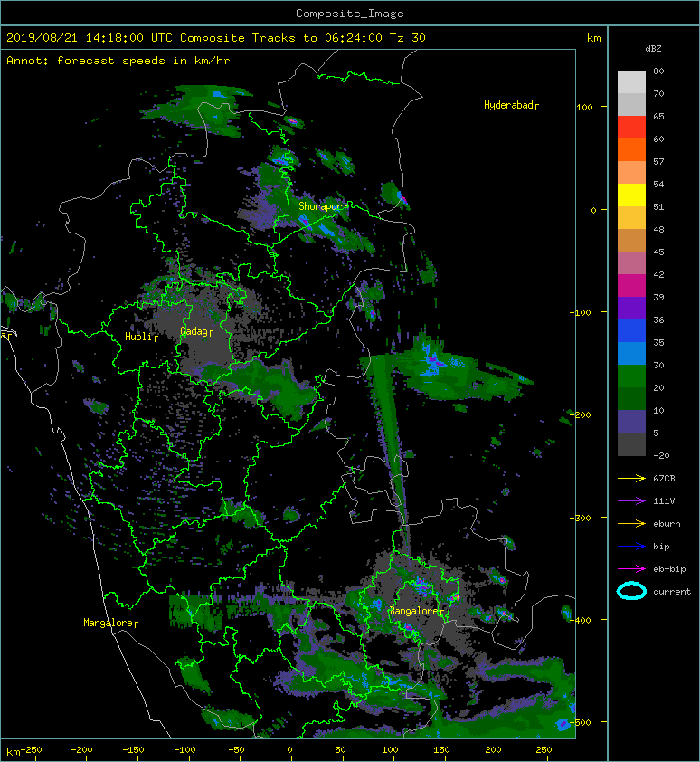Click the -300 vertical axis tick label
This screenshot has width=700, height=762.
tap(580, 518)
